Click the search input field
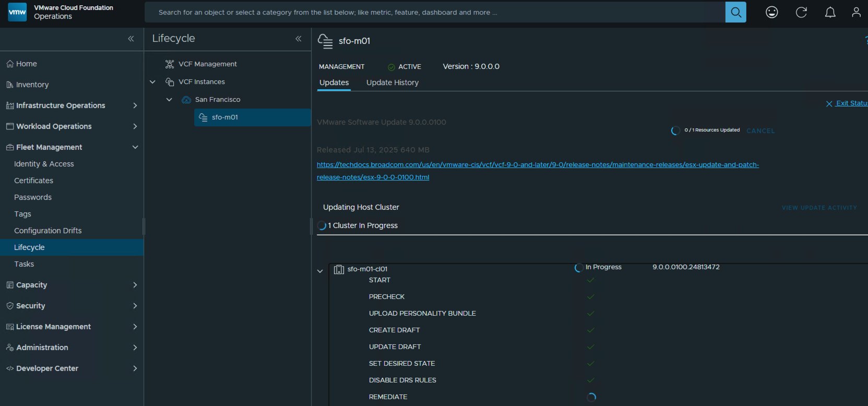Image resolution: width=868 pixels, height=406 pixels. [x=435, y=12]
